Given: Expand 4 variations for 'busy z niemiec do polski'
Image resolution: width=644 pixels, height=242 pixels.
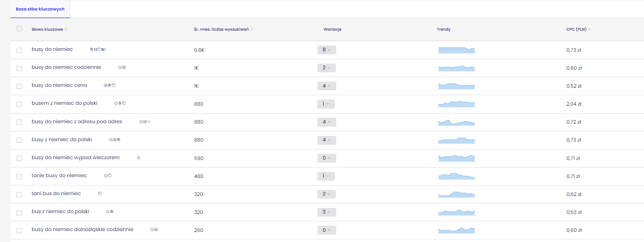Looking at the screenshot, I should 327,140.
